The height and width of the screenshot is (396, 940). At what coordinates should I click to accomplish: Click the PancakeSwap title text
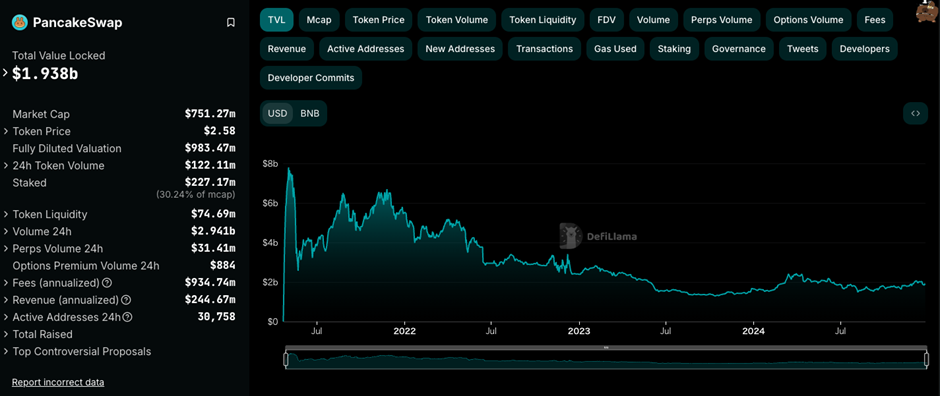pos(77,23)
